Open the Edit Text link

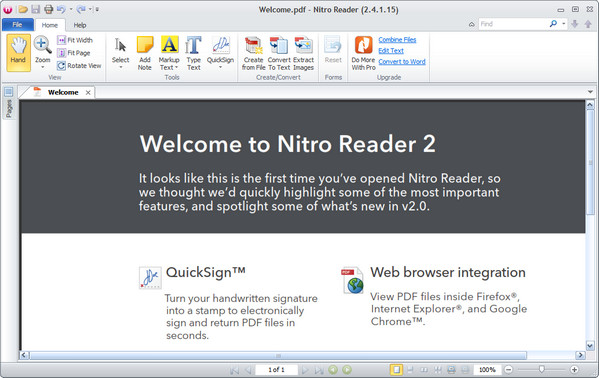391,50
